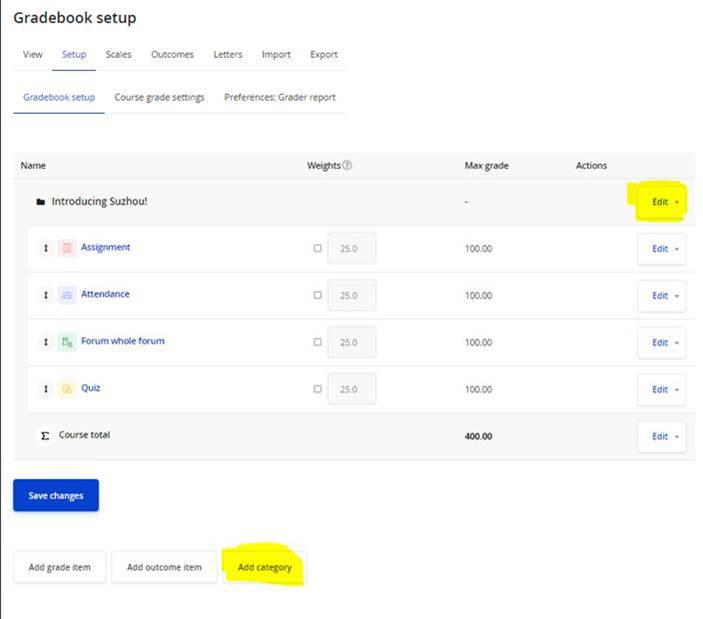
Task: Click the Introducing Suzhou folder icon
Action: 41,202
